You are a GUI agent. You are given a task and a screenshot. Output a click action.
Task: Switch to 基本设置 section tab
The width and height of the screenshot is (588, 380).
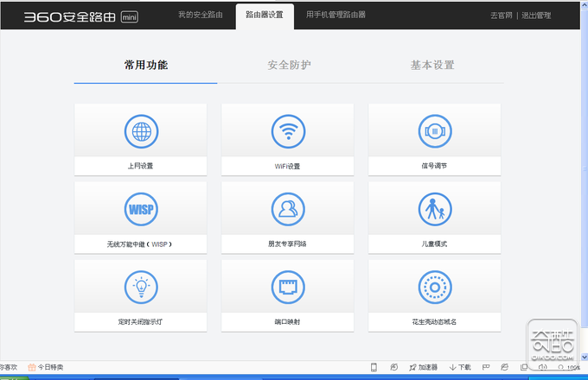432,65
